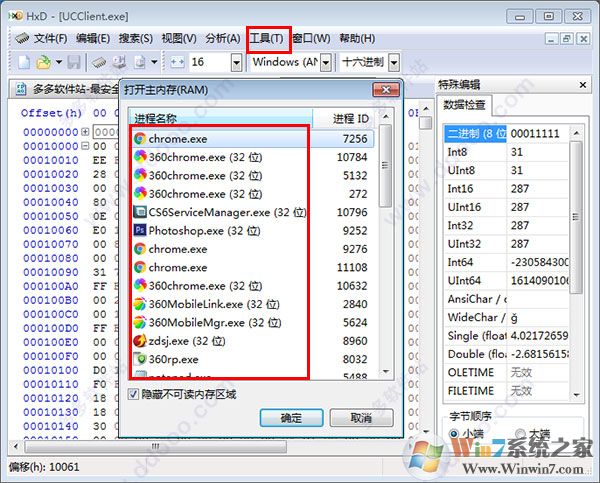Open the 编辑(E) Edit menu
This screenshot has width=600, height=483.
[93, 38]
